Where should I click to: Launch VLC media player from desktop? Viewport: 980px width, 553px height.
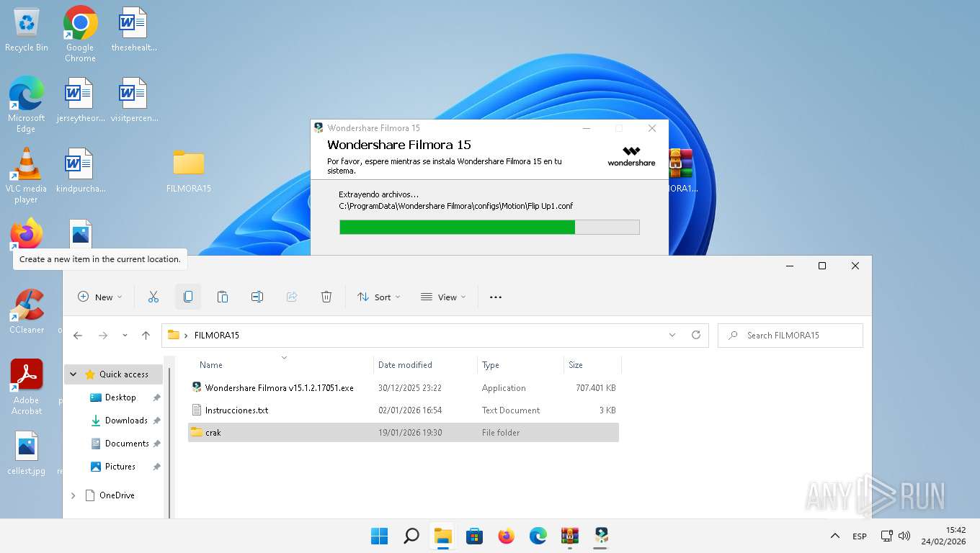26,175
